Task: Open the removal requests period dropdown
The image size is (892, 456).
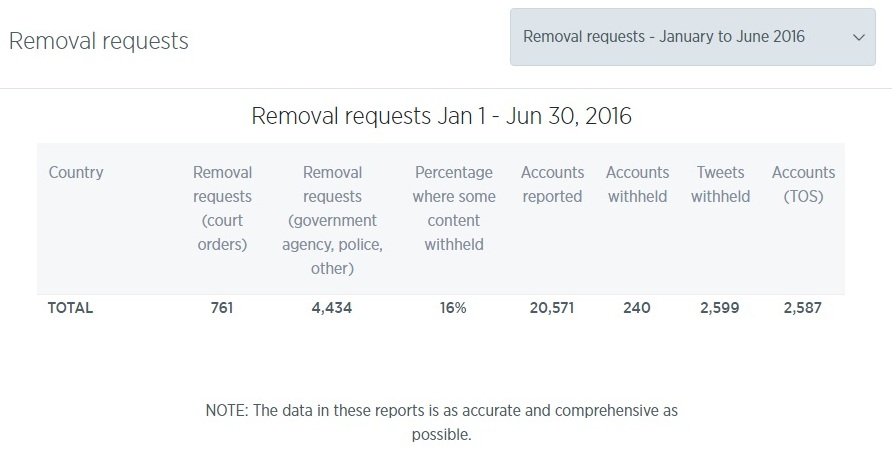Action: pyautogui.click(x=692, y=37)
